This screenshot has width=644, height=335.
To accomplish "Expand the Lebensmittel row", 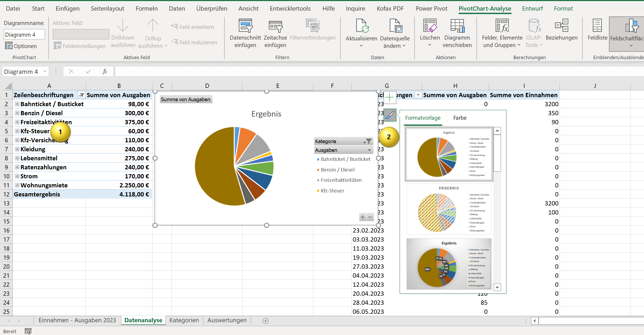I will click(x=17, y=158).
